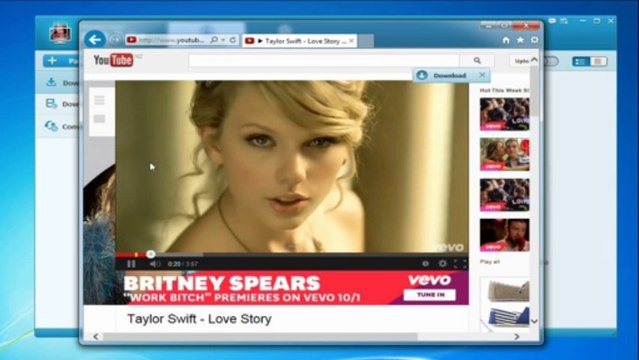Viewport: 639px width, 360px height.
Task: Move page right with the horizontal scrollbar arrow
Action: [517, 336]
